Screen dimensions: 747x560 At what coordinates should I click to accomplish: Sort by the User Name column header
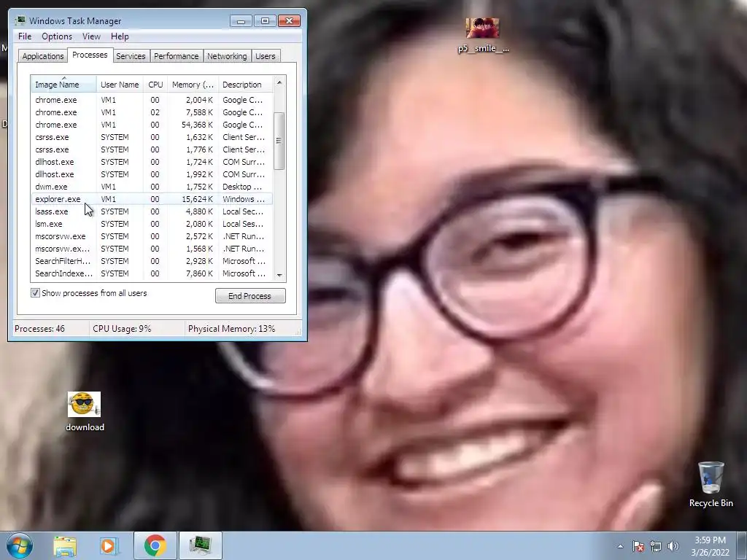(x=120, y=85)
